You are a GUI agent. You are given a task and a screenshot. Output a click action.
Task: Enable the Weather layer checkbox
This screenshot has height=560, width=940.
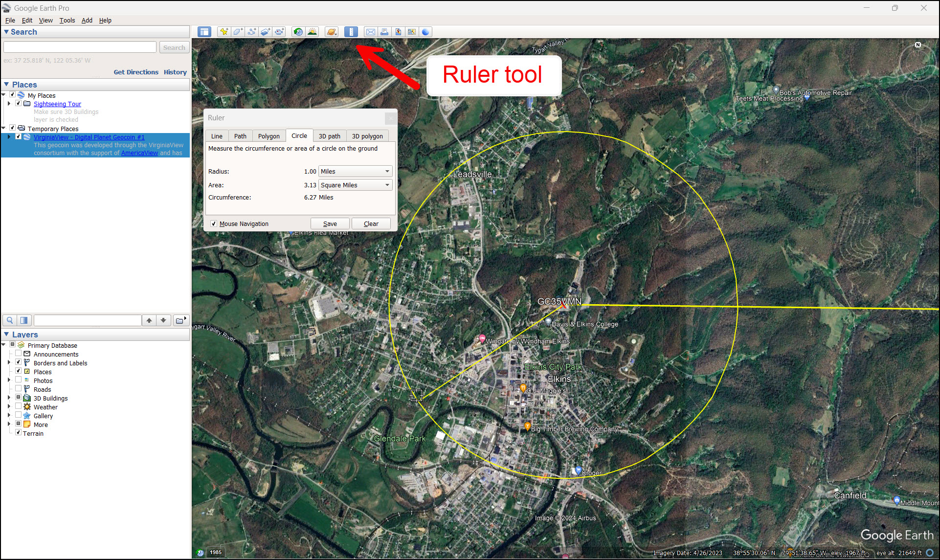pyautogui.click(x=18, y=406)
